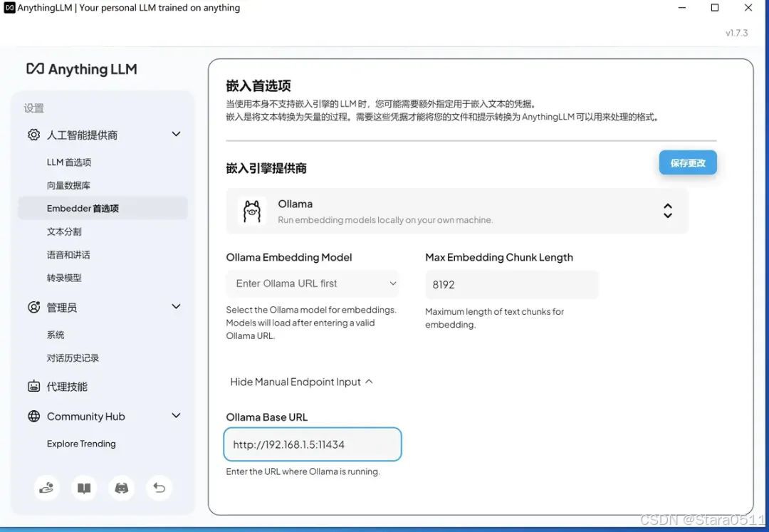Screen dimensions: 769x532
Task: Collapse the Community Hub section chevron
Action: [176, 415]
